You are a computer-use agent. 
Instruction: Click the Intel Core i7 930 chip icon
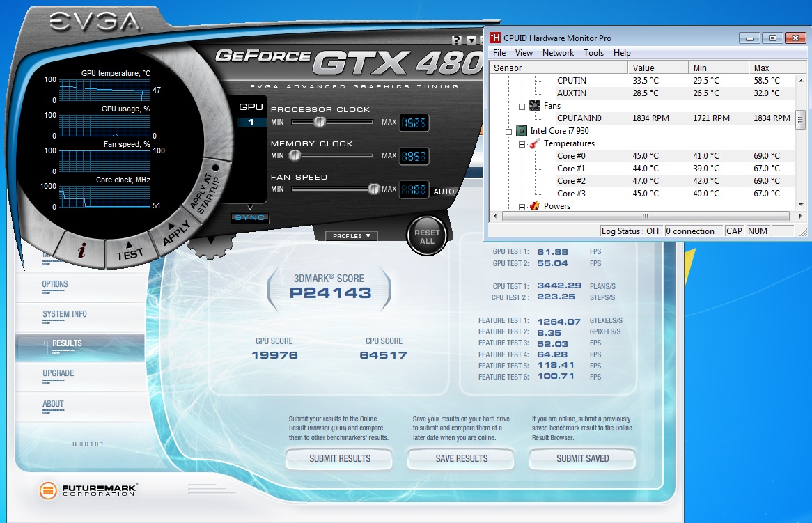tap(522, 131)
